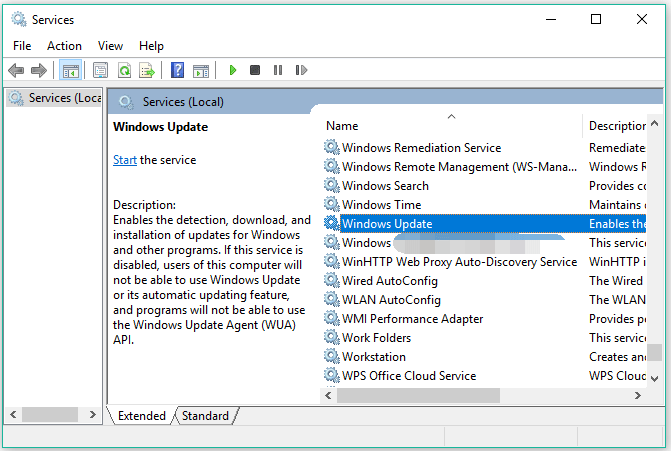Viewport: 671px width, 451px height.
Task: Open the View menu
Action: [110, 46]
